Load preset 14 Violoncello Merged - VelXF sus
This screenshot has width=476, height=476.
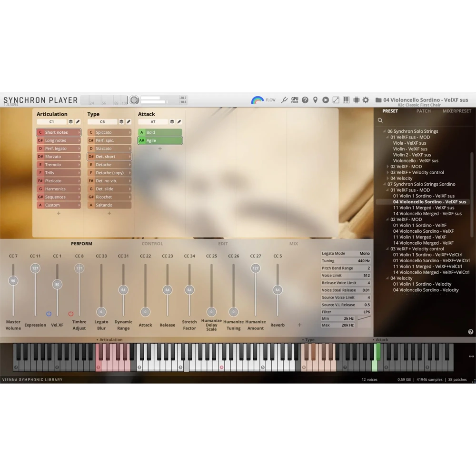[x=427, y=214]
